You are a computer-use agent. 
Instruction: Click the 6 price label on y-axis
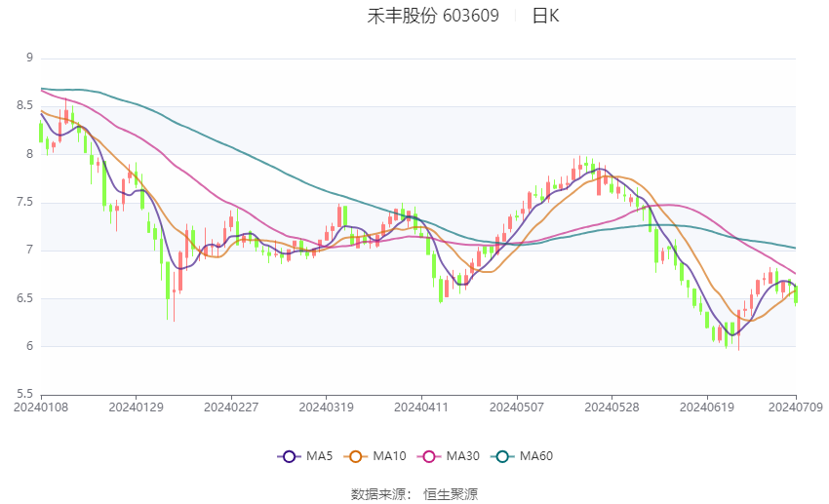[x=29, y=346]
